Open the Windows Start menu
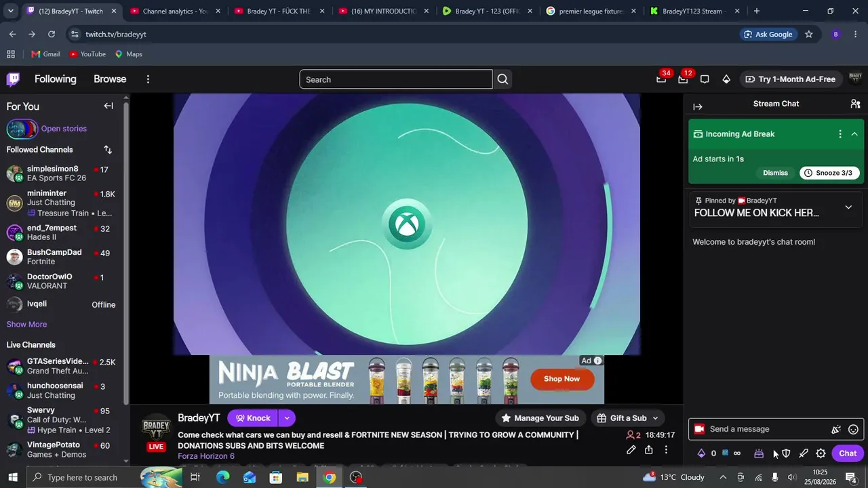The width and height of the screenshot is (868, 488). tap(13, 477)
